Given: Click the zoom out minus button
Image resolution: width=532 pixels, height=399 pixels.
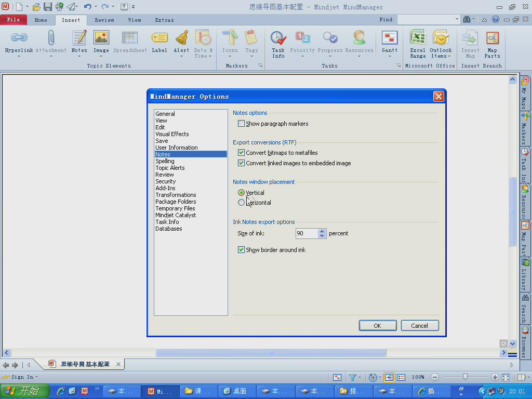Looking at the screenshot, I should (x=435, y=377).
